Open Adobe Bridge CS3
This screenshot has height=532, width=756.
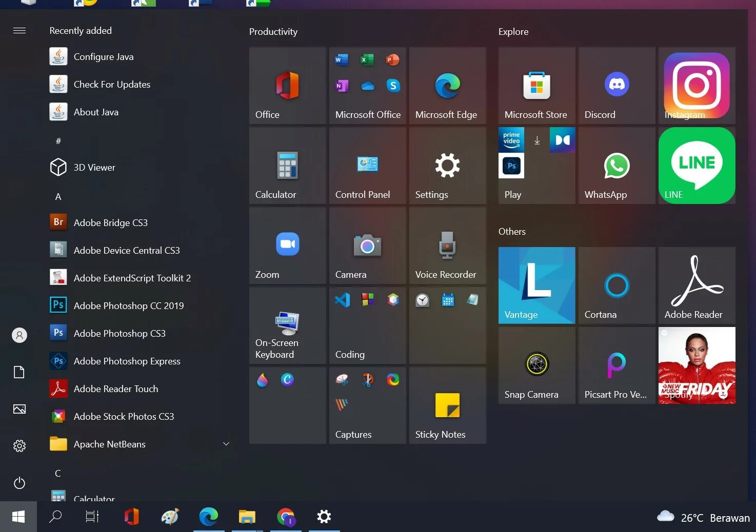pyautogui.click(x=140, y=222)
